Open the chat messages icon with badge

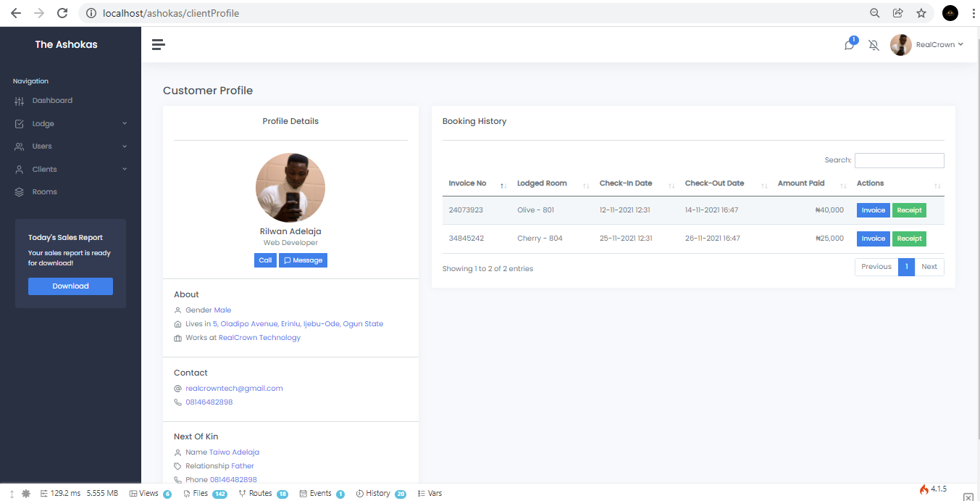point(850,44)
